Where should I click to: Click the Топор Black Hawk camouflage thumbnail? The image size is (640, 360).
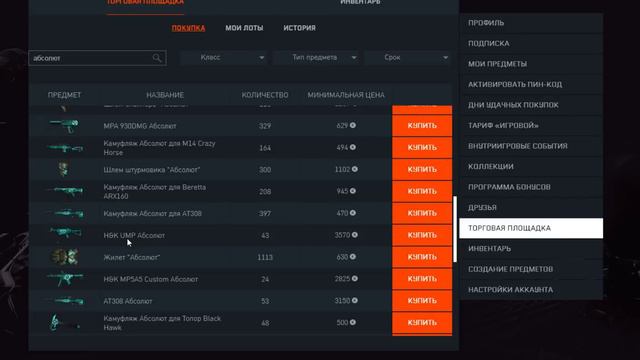coord(64,322)
